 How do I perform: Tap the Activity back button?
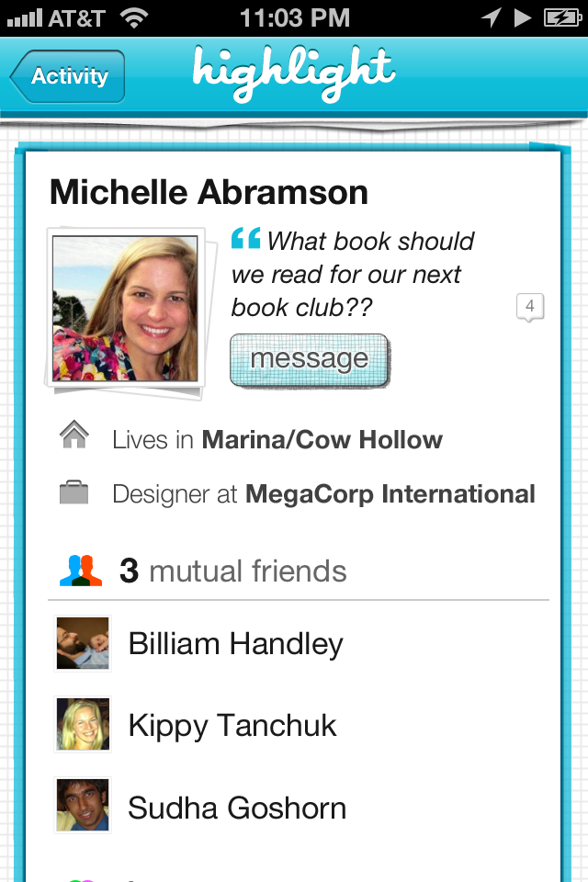pyautogui.click(x=68, y=77)
